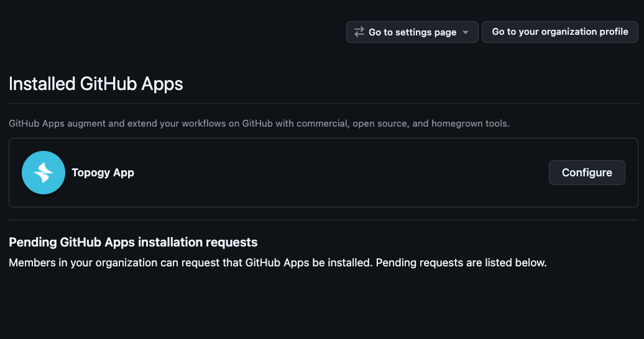Open the Topogy App name link
Image resolution: width=644 pixels, height=339 pixels.
(103, 173)
